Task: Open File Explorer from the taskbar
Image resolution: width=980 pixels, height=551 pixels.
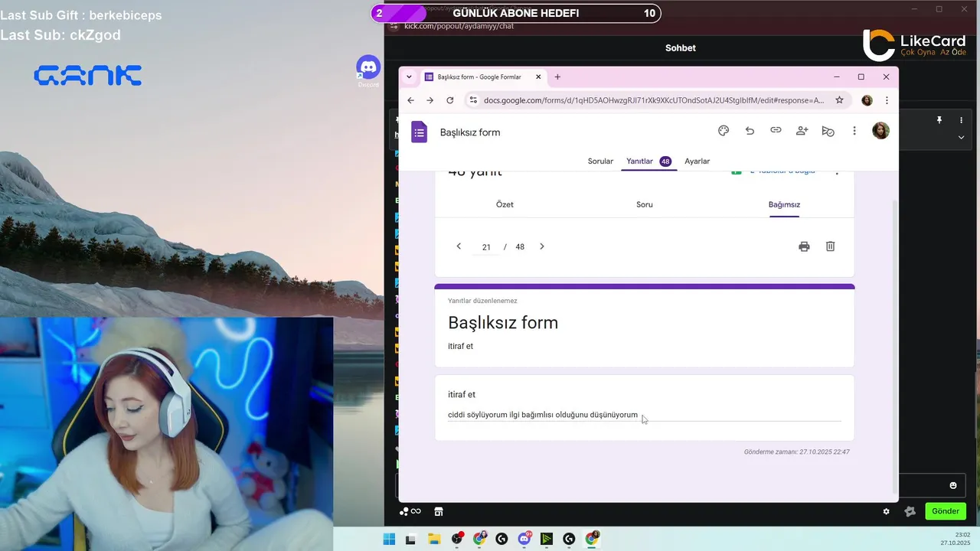Action: (434, 539)
